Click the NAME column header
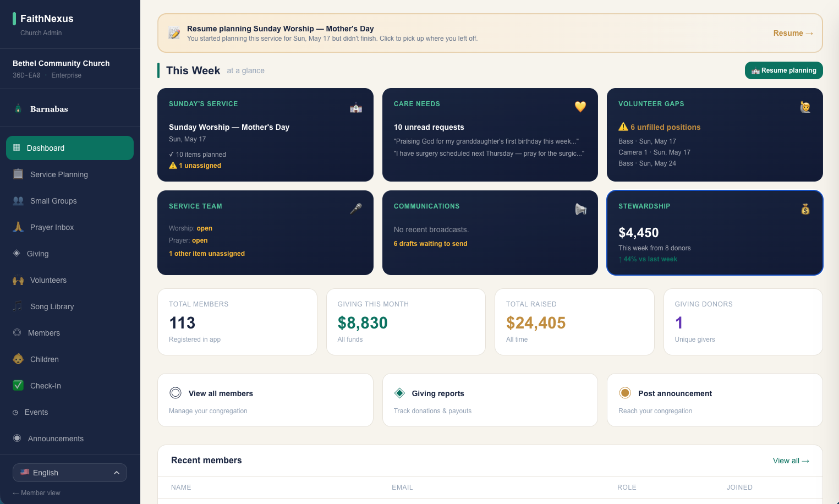This screenshot has width=839, height=504. coord(181,487)
